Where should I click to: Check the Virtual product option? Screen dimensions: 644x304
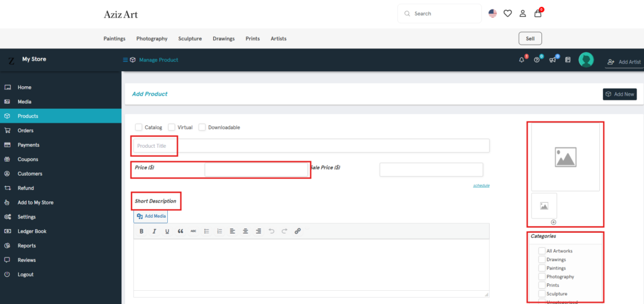[x=172, y=127]
